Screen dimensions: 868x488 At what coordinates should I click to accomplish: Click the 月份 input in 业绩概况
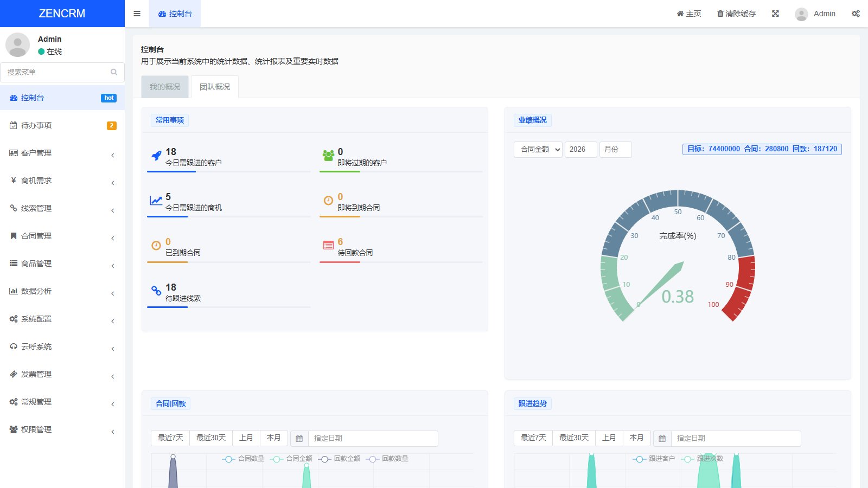click(616, 150)
